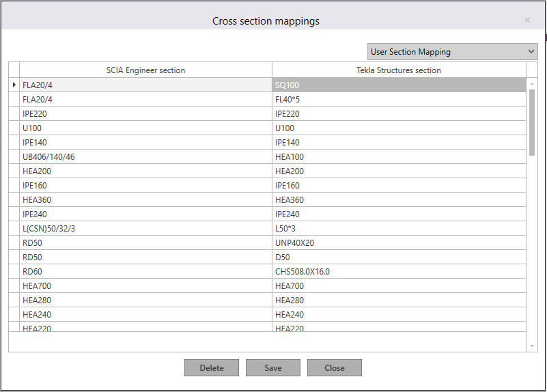Select HEA280 in Tekla Structures column
547x392 pixels.
tap(399, 300)
